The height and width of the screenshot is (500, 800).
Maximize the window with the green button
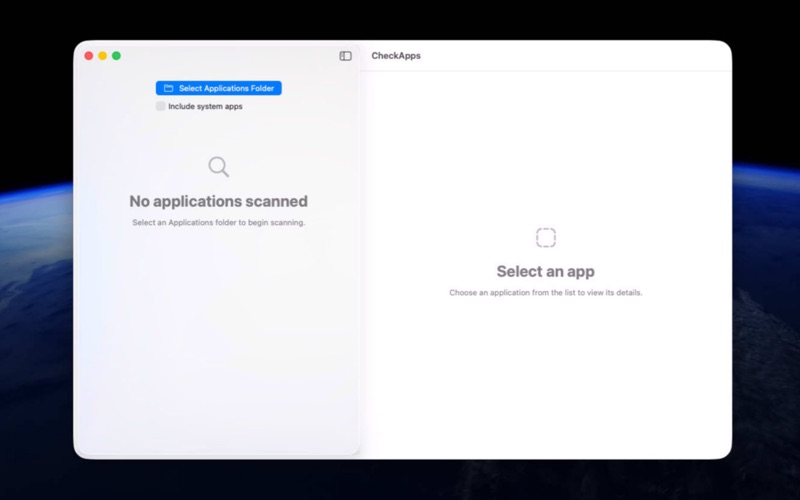(116, 56)
